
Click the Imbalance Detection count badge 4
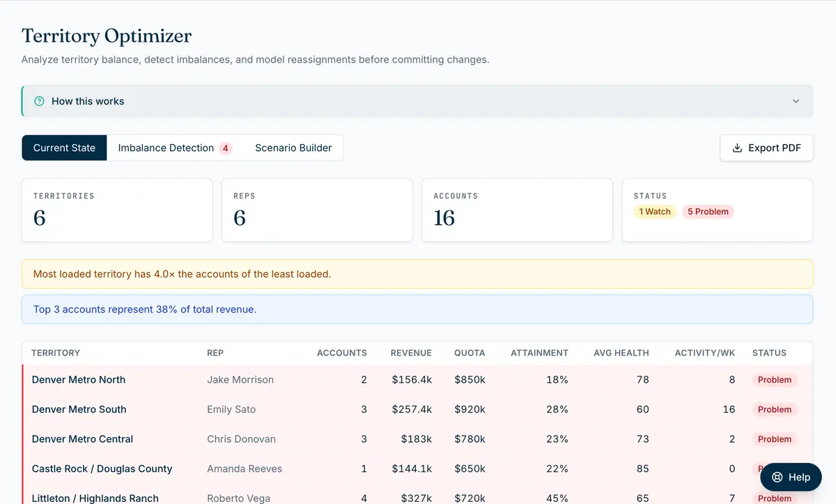tap(225, 148)
